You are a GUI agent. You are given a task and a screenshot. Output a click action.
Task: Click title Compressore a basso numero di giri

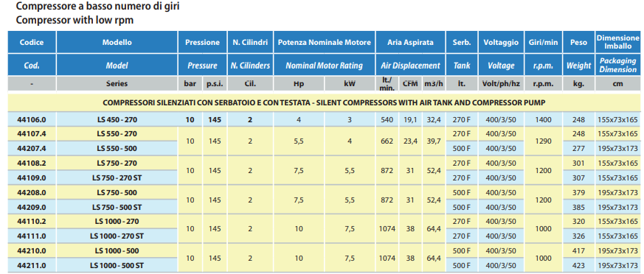[98, 7]
